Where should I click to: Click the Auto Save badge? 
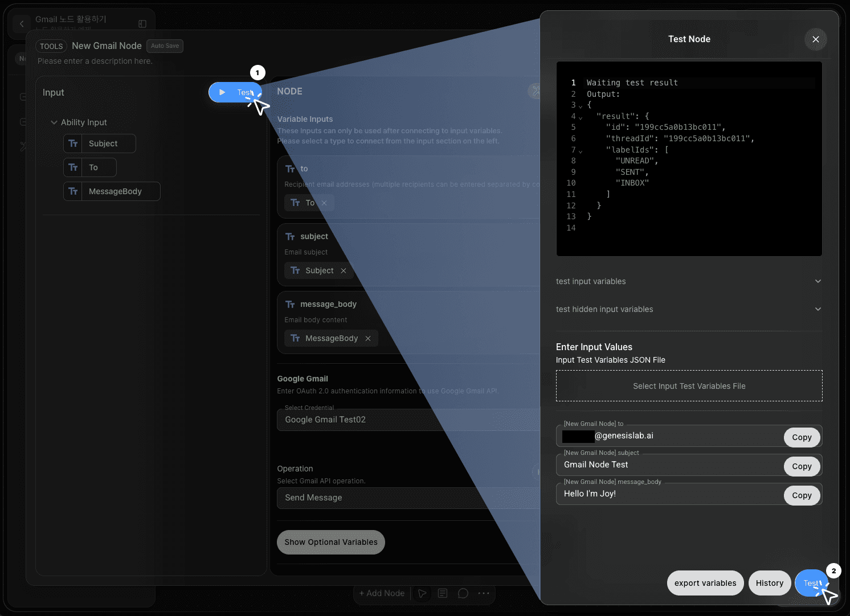(165, 46)
